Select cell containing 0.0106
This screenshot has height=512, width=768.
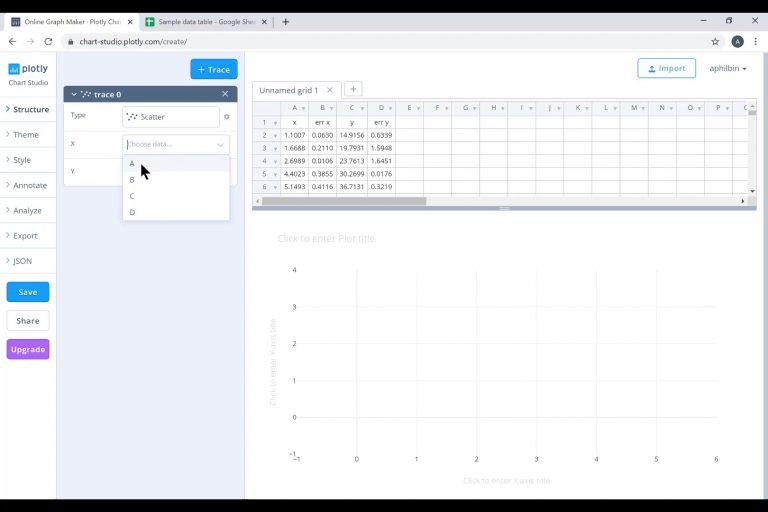tap(322, 161)
